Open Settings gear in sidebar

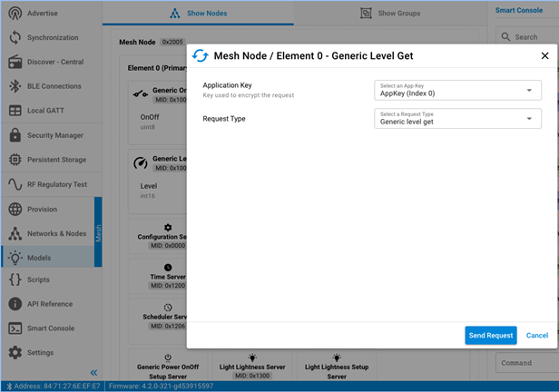(15, 352)
